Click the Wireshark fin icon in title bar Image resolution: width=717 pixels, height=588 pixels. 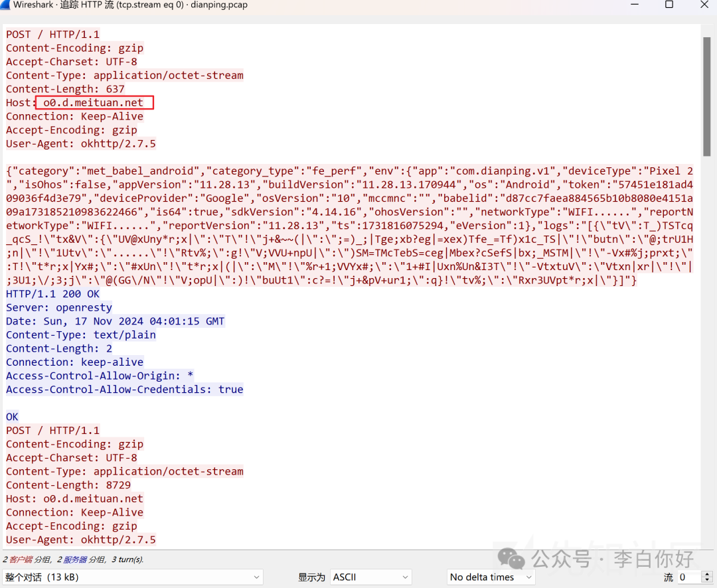click(5, 5)
